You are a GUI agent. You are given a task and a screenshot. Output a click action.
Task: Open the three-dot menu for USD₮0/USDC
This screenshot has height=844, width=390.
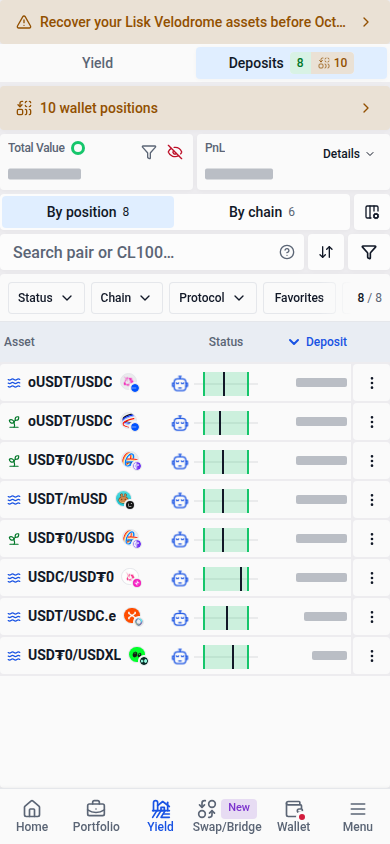tap(372, 461)
